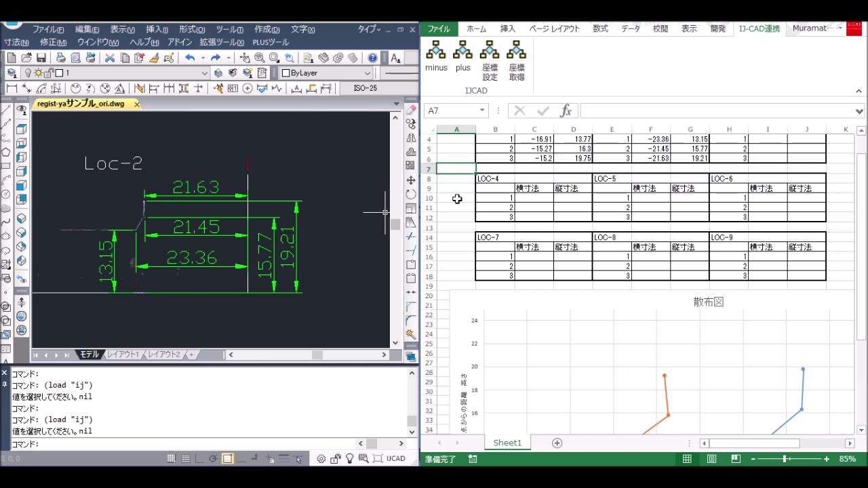Open the タイプ dropdown in IJCAD menu bar

pos(370,29)
